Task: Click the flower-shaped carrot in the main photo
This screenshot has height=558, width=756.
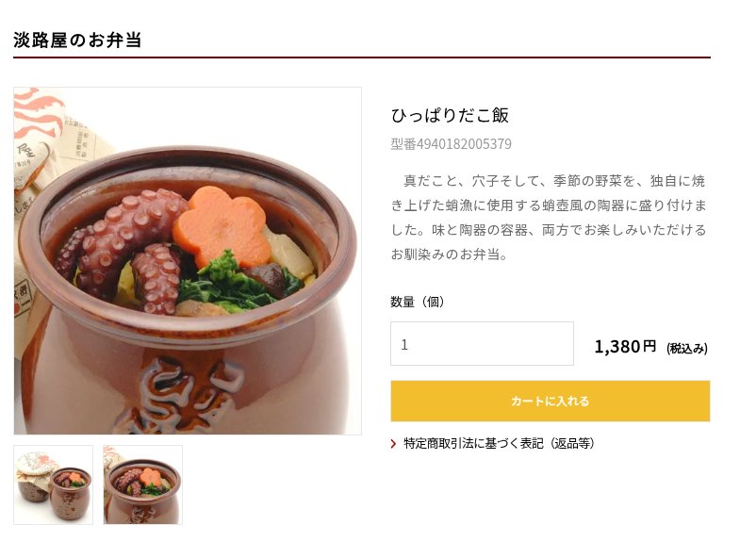Action: [x=221, y=226]
